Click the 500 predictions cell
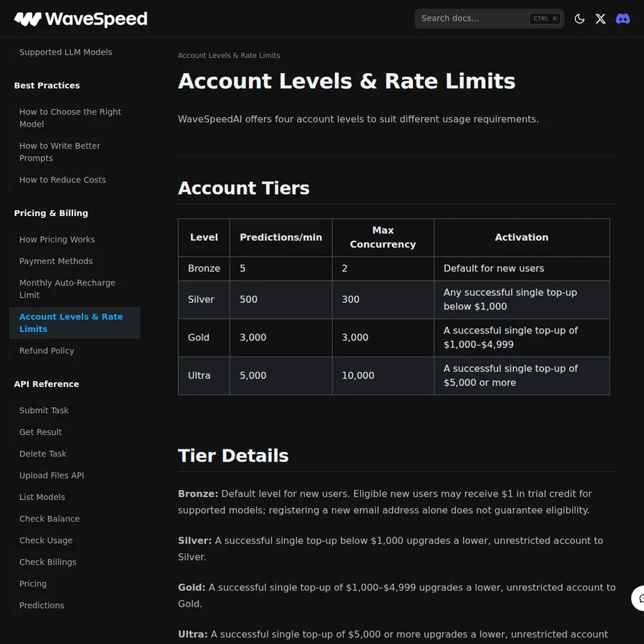The height and width of the screenshot is (644, 644). point(281,299)
